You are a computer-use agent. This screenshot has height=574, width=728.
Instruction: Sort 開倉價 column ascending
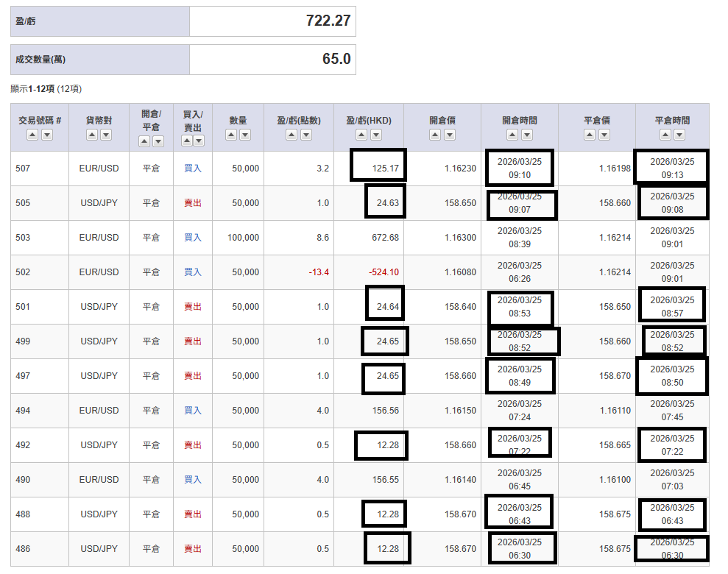point(435,135)
